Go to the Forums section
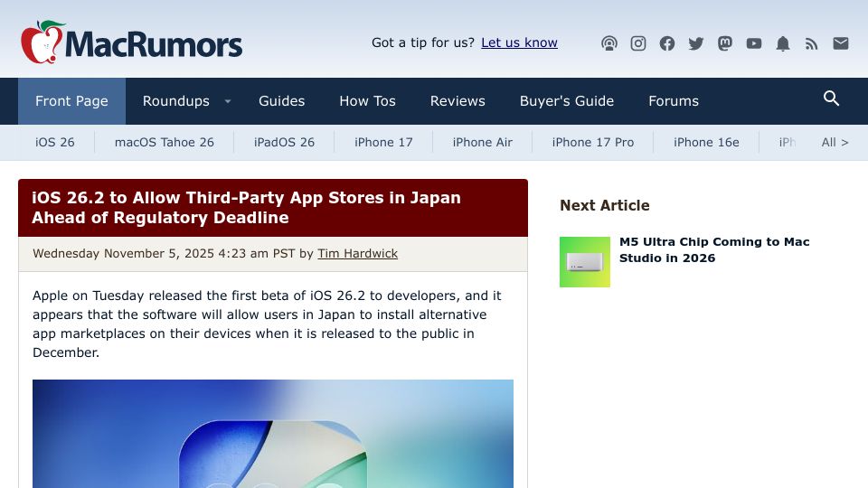The height and width of the screenshot is (488, 868). (x=674, y=100)
